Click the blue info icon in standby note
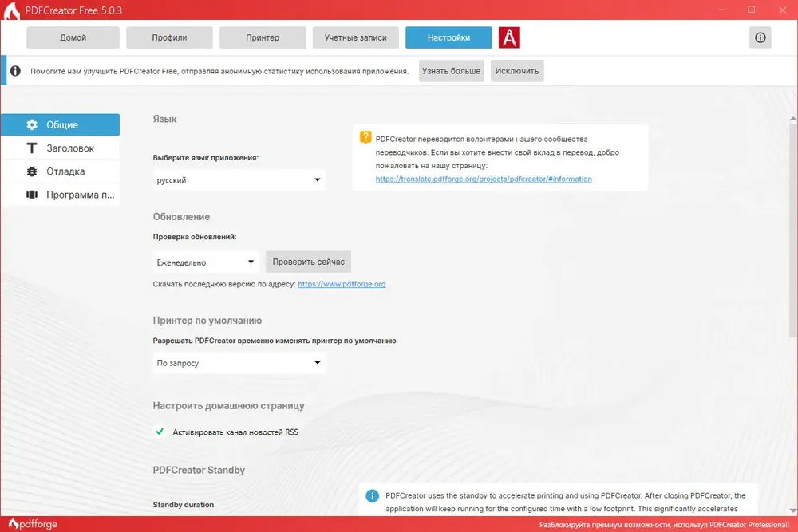The width and height of the screenshot is (798, 532). coord(372,495)
